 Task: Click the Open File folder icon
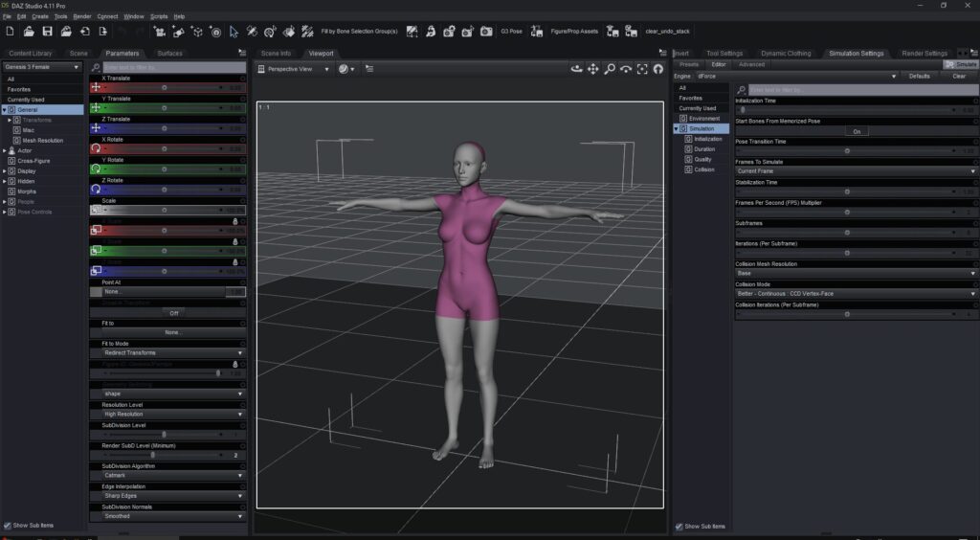(x=29, y=32)
